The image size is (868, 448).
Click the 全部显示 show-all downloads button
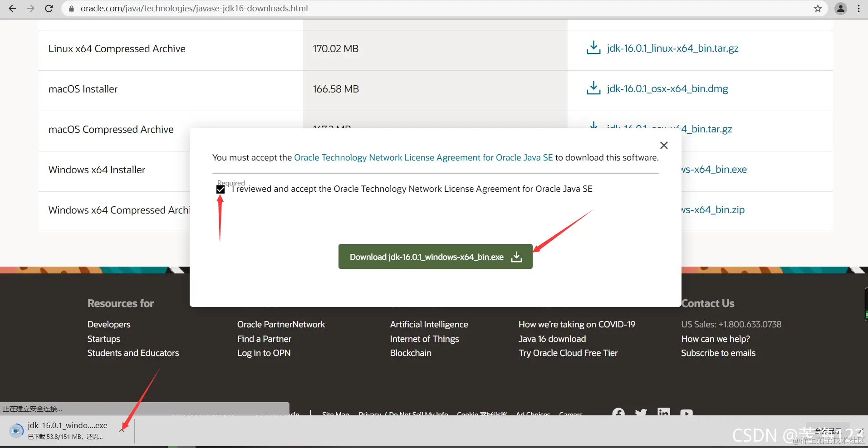pos(828,431)
